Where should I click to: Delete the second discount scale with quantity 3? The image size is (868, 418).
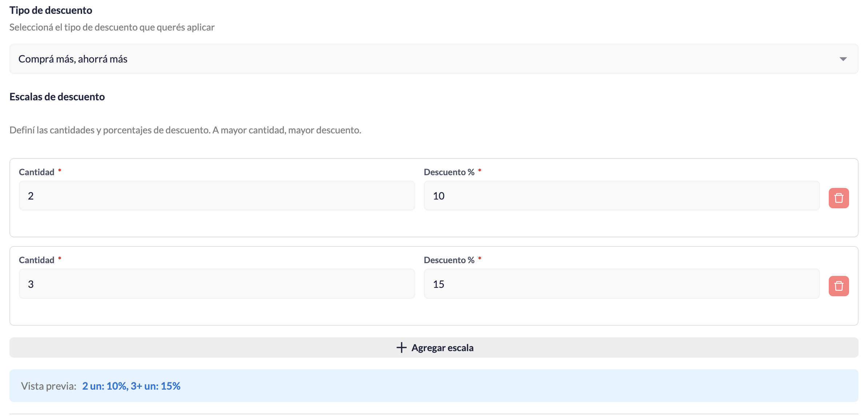click(x=839, y=286)
